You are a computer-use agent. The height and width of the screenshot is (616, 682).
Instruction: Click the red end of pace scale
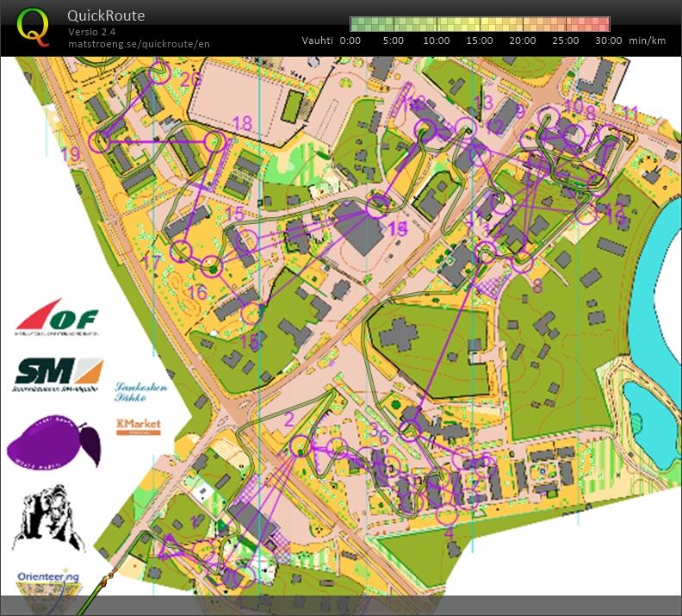(599, 24)
